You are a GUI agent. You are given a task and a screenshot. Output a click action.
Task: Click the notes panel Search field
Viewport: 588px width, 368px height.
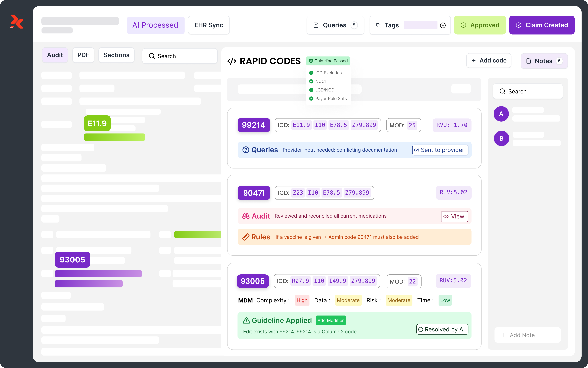click(527, 91)
